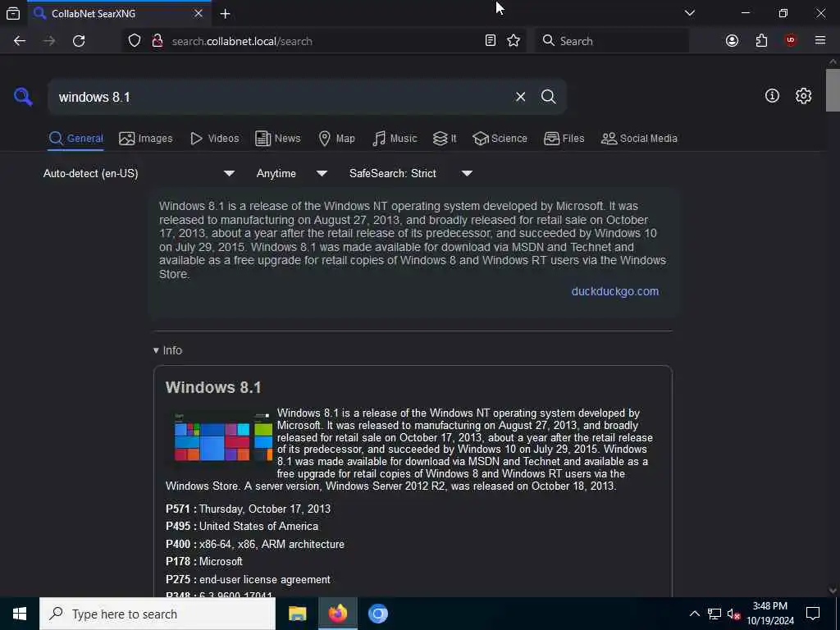Open the About info icon
The height and width of the screenshot is (630, 840).
(772, 96)
